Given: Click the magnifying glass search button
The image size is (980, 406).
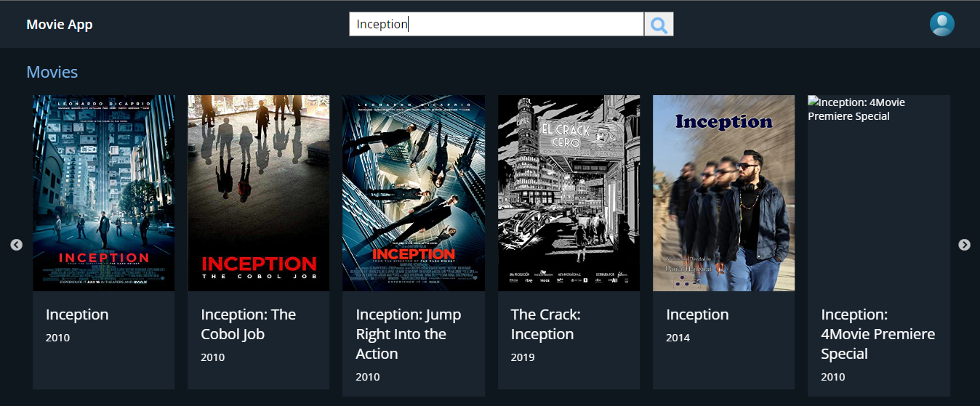Looking at the screenshot, I should (x=659, y=24).
